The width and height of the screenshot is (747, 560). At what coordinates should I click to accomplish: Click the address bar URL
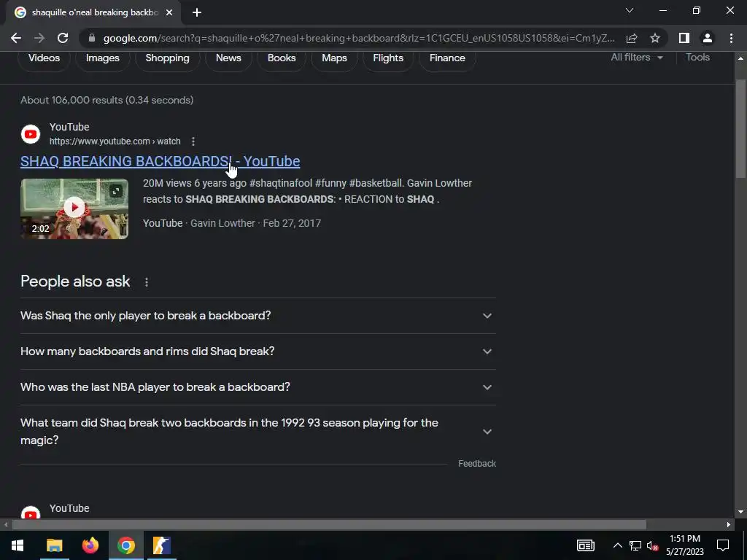pos(359,38)
